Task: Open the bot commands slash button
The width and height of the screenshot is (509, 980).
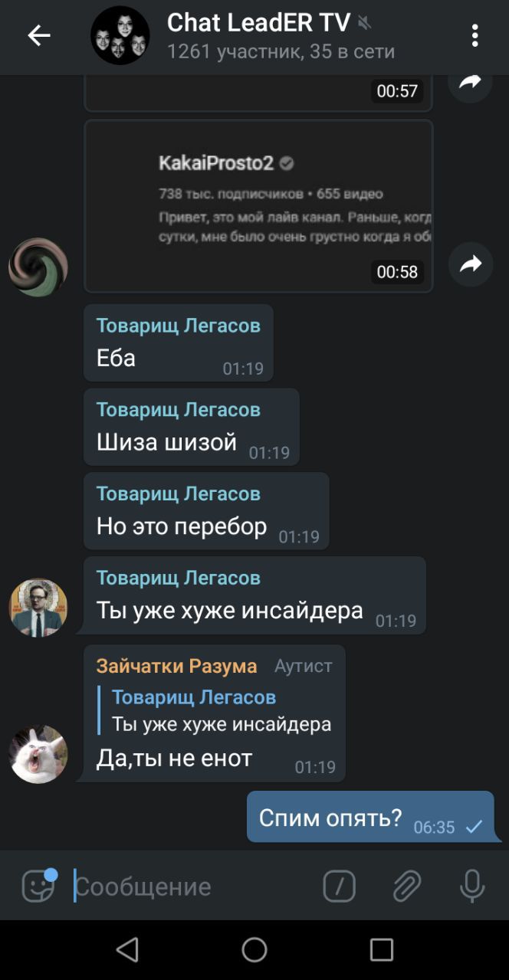Action: coord(339,887)
